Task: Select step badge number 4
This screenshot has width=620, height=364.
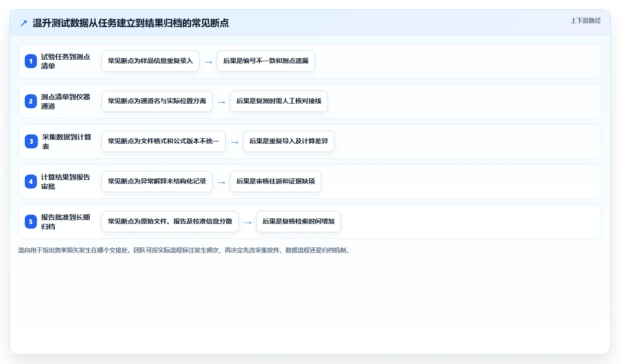Action: [31, 182]
